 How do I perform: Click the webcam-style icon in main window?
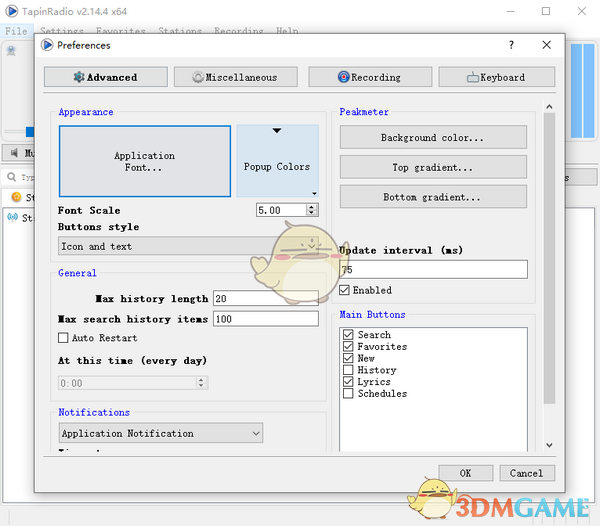(11, 50)
